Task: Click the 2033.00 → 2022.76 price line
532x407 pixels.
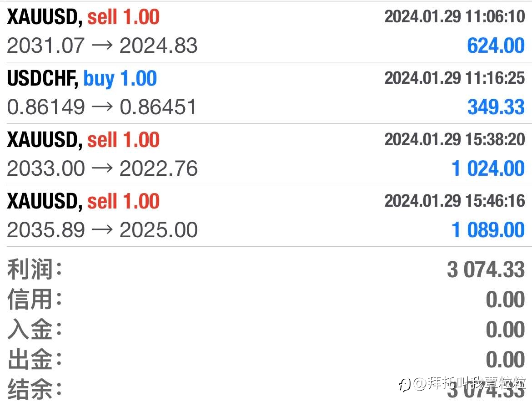Action: [x=102, y=169]
